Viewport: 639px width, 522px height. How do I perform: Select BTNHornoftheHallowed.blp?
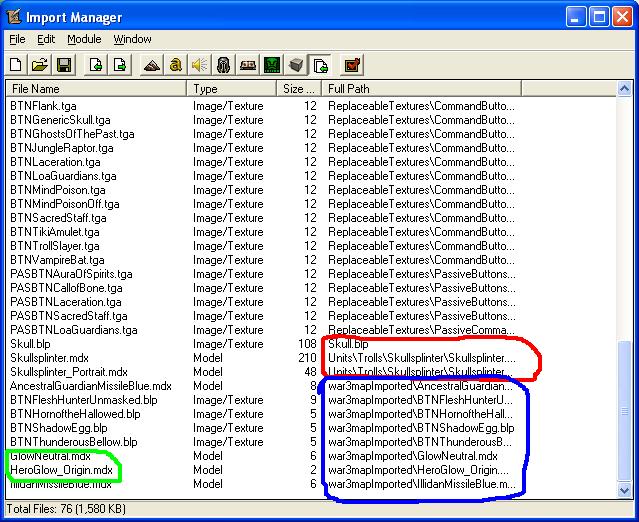(x=75, y=414)
